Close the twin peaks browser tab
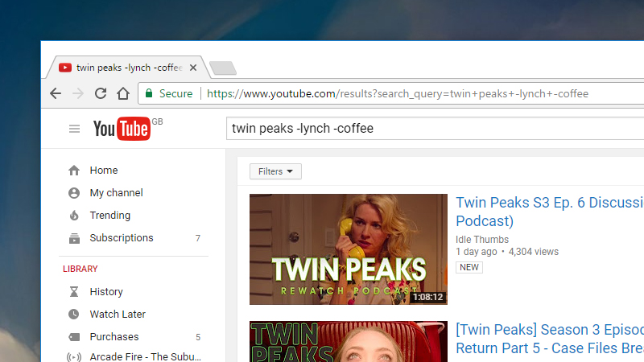The width and height of the screenshot is (644, 362). pyautogui.click(x=193, y=68)
